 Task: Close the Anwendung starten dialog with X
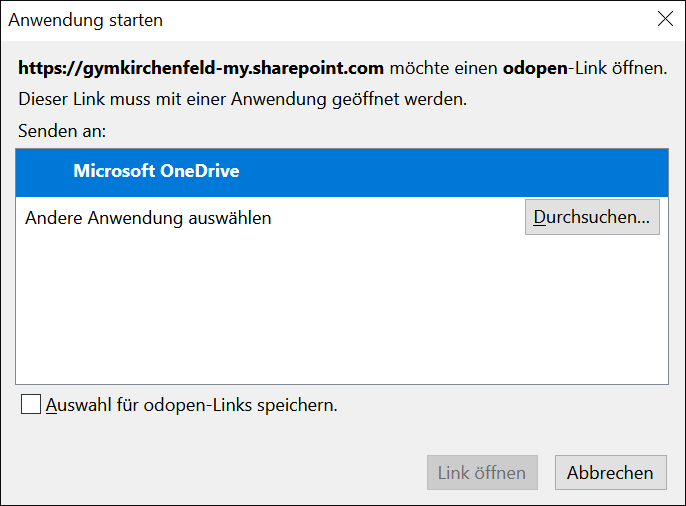coord(665,19)
